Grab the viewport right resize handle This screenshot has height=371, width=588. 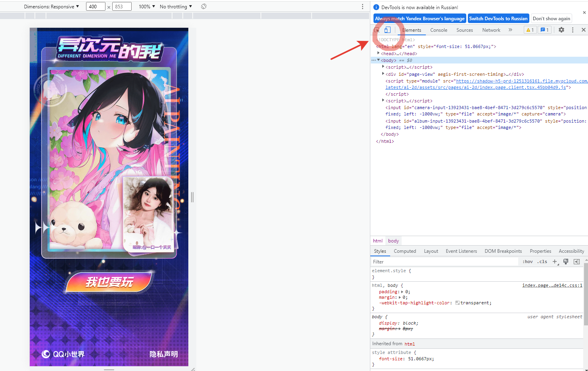(192, 197)
